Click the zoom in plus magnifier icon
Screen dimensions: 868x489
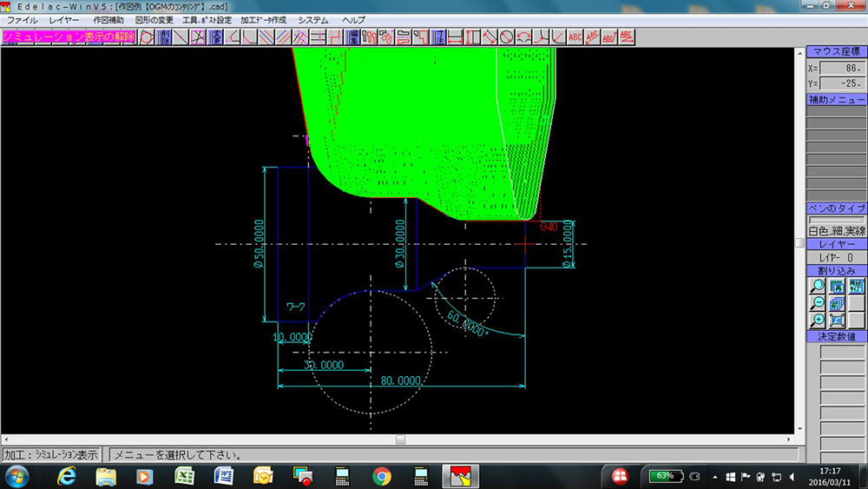[817, 320]
